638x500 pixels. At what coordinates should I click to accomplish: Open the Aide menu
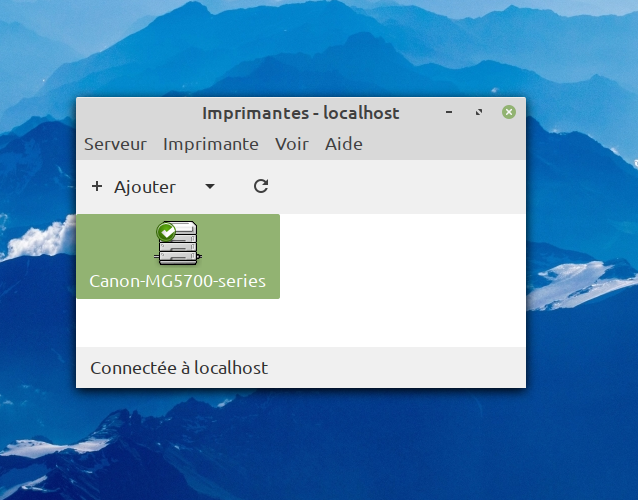343,144
